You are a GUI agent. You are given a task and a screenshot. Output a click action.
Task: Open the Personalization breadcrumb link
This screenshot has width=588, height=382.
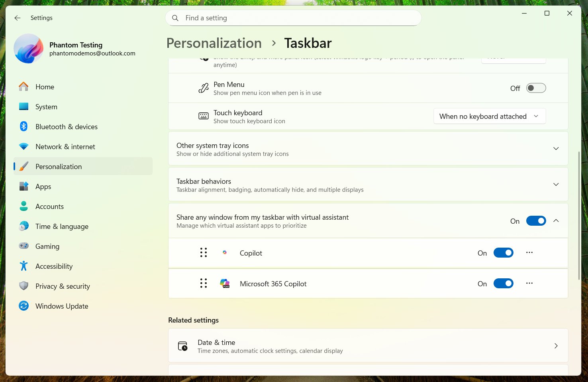[x=214, y=43]
